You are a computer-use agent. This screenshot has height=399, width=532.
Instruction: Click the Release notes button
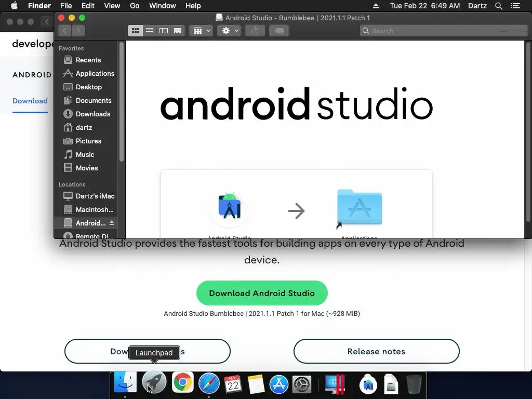376,351
